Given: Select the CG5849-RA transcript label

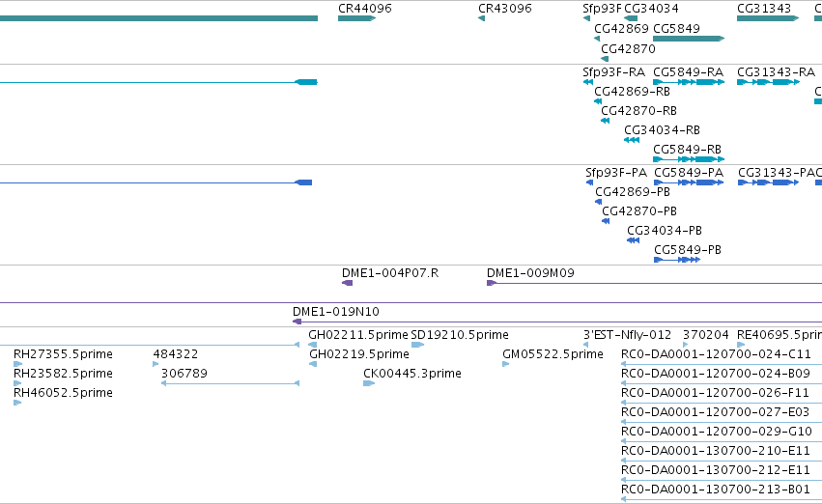Looking at the screenshot, I should 689,71.
